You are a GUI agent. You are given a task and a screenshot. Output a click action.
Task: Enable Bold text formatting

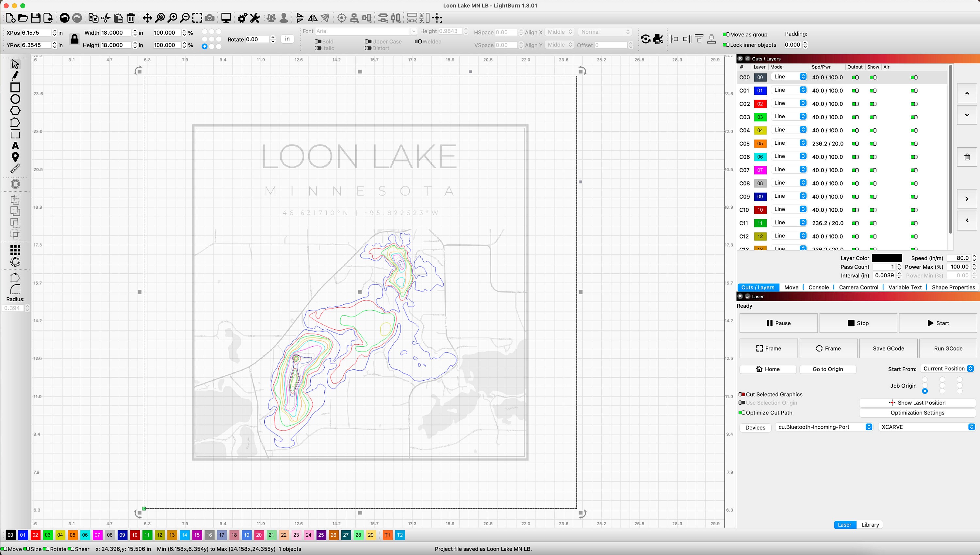click(318, 41)
